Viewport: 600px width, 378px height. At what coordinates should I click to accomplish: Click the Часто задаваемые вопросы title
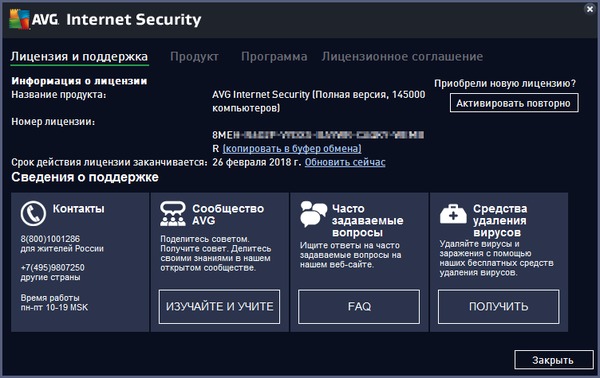[367, 220]
